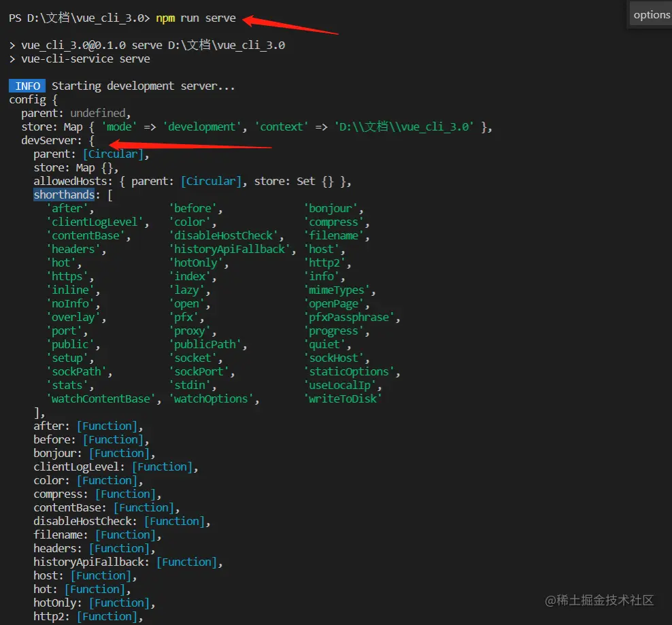
Task: Click 'noInfo' in the shorthands list
Action: tap(70, 304)
